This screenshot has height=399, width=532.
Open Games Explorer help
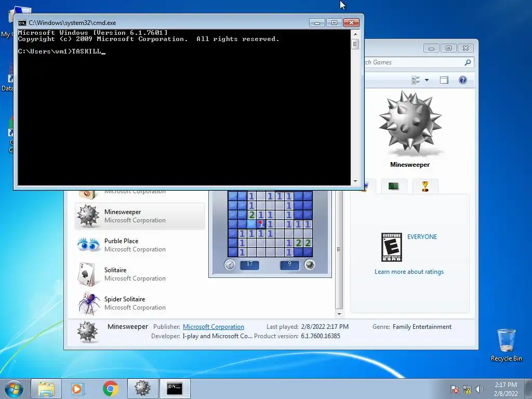(x=463, y=80)
